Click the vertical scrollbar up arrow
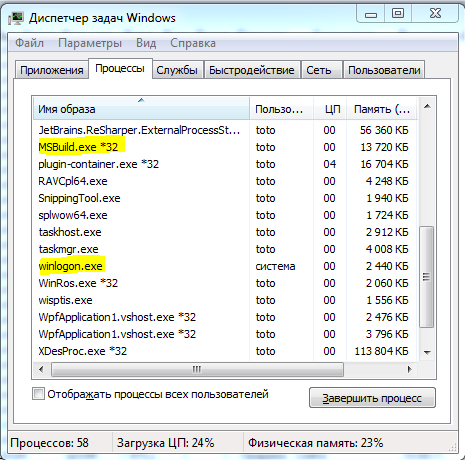 427,107
